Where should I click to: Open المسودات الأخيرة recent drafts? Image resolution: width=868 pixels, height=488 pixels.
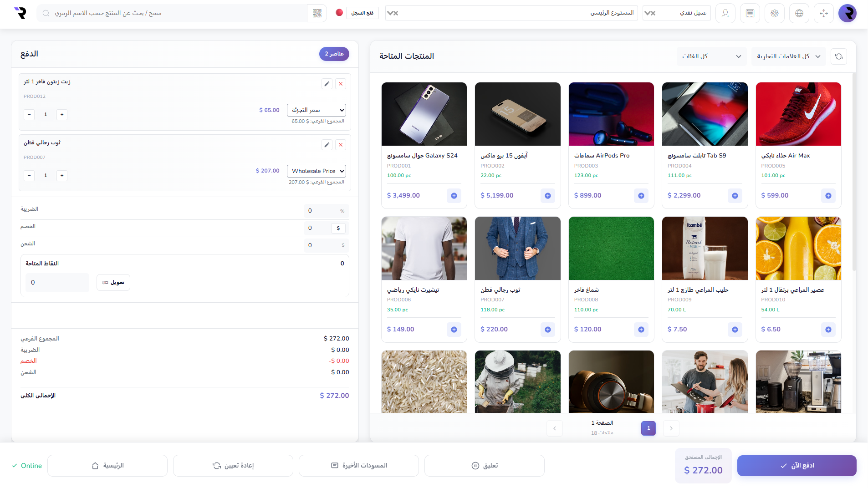pyautogui.click(x=358, y=466)
